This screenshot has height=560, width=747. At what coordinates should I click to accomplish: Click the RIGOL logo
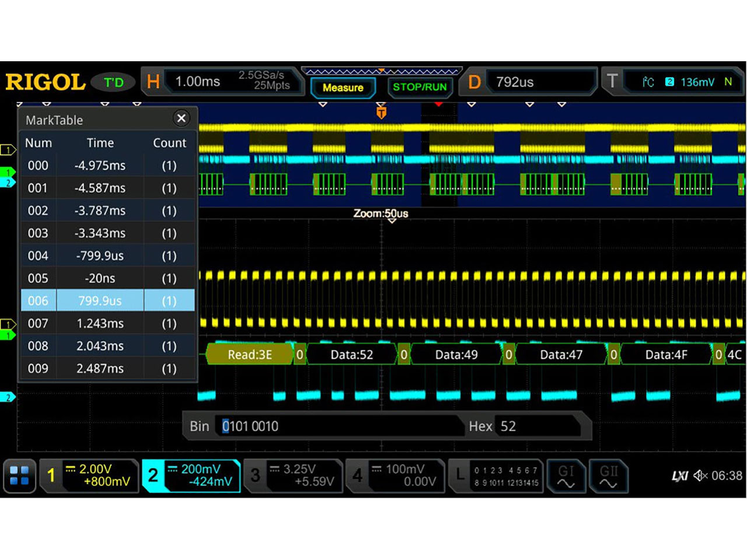coord(46,82)
